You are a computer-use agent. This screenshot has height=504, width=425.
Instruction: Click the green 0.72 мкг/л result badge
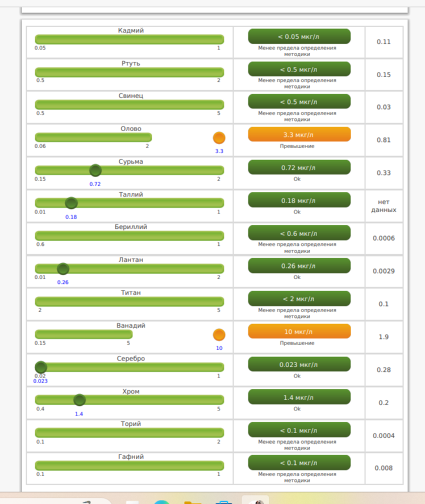point(299,168)
